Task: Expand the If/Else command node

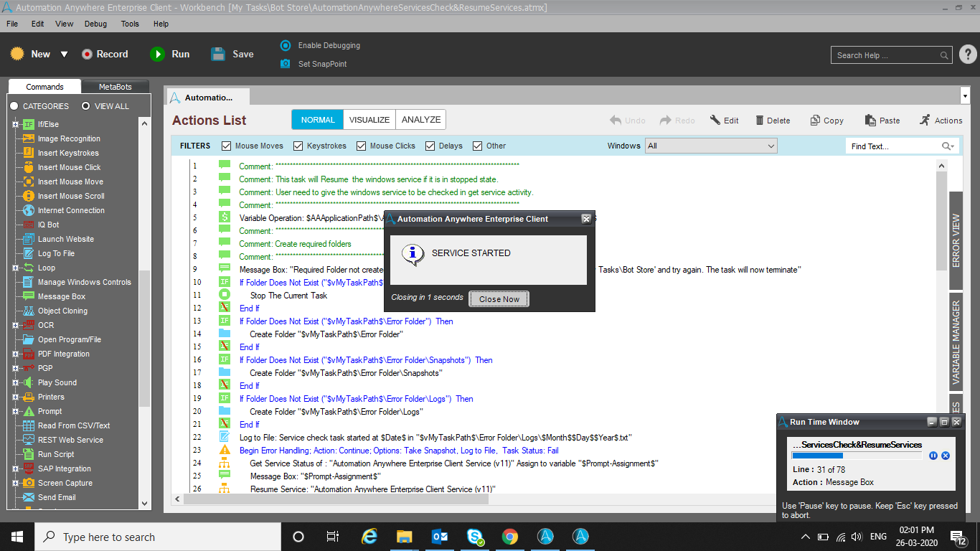Action: (x=16, y=124)
